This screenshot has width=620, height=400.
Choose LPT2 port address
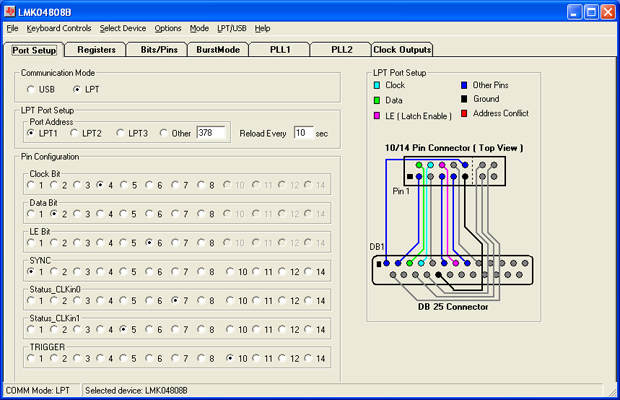[75, 133]
